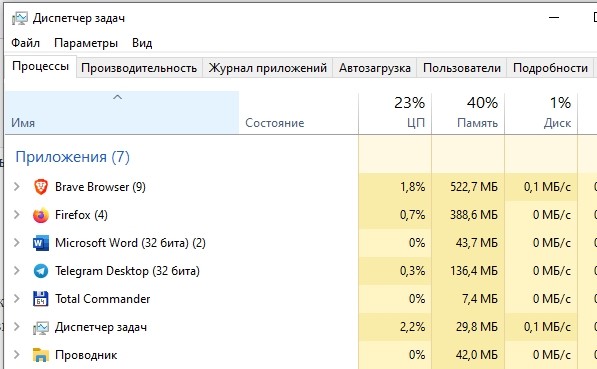Open the Файл menu
Image resolution: width=597 pixels, height=369 pixels.
[x=25, y=43]
